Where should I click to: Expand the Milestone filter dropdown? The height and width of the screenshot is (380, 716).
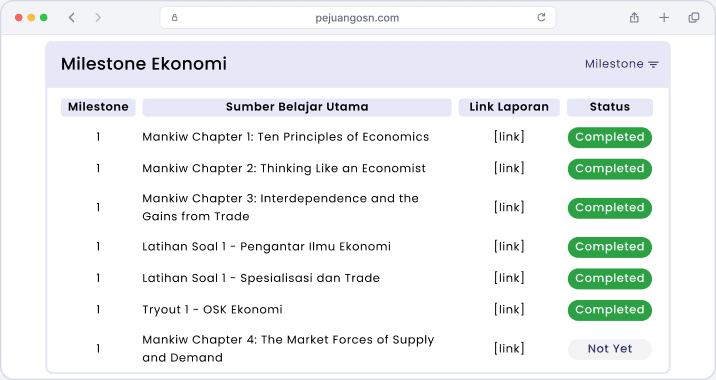(621, 64)
